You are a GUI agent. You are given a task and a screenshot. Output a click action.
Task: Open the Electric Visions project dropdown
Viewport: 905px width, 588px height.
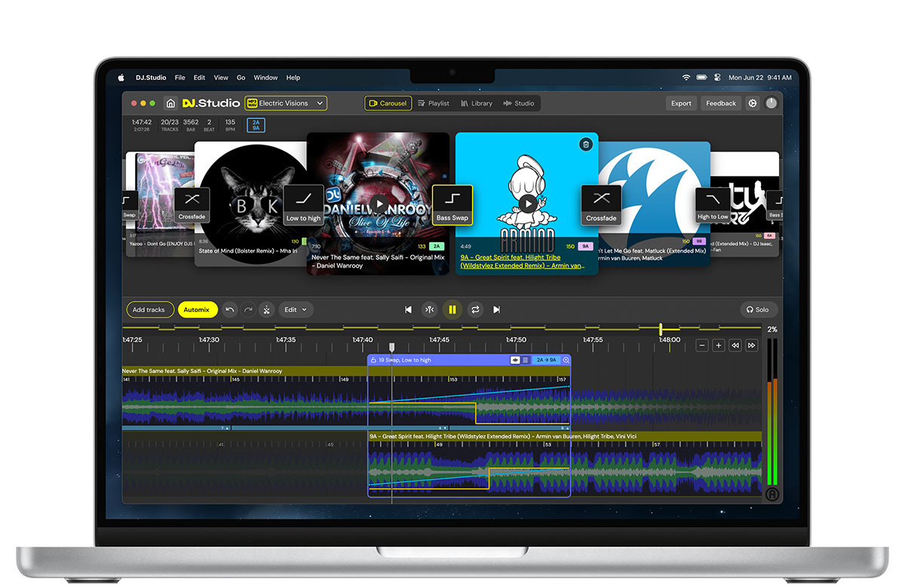tap(286, 103)
